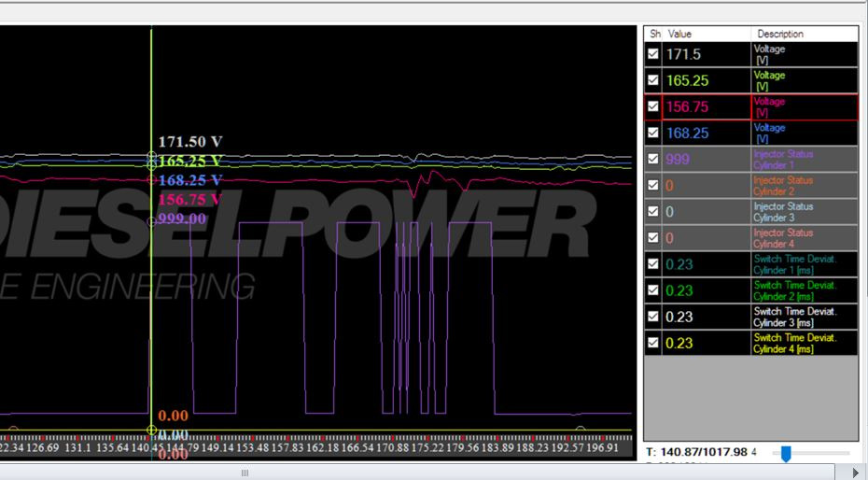Select Switch Time Deviat. Cylinder 2 description
This screenshot has height=480, width=868.
805,290
